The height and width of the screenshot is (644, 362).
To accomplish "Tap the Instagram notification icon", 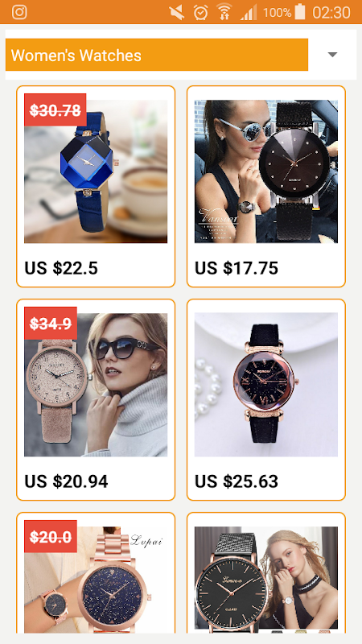I will coord(19,12).
